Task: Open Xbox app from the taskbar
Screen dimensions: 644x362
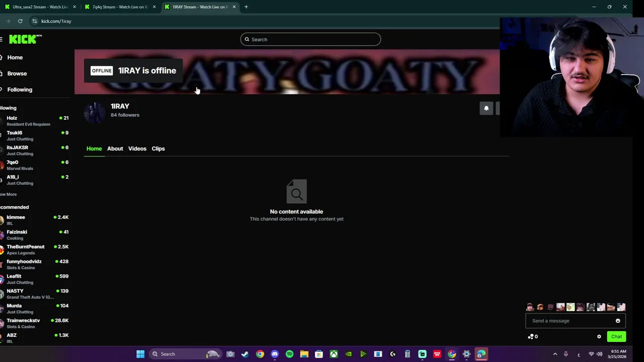Action: coord(334,354)
